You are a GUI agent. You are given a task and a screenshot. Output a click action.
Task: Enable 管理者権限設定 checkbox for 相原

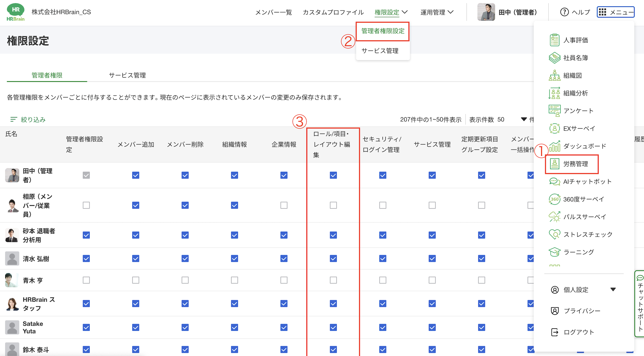[86, 205]
